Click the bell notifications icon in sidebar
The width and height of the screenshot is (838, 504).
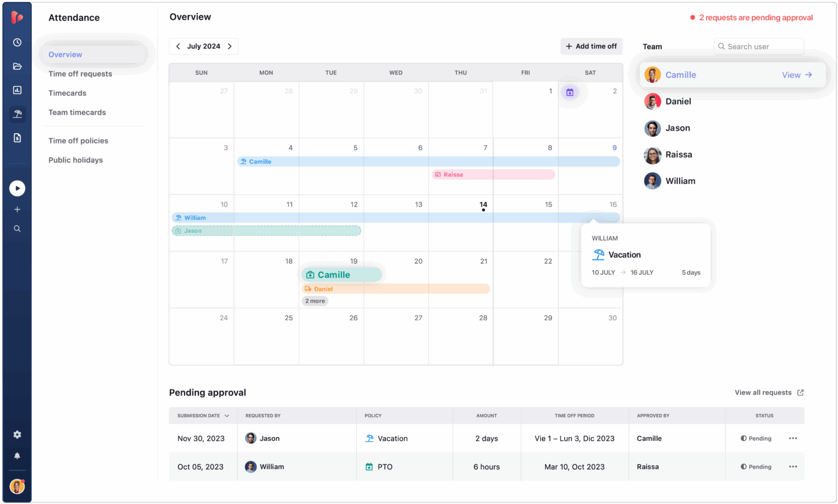(17, 456)
